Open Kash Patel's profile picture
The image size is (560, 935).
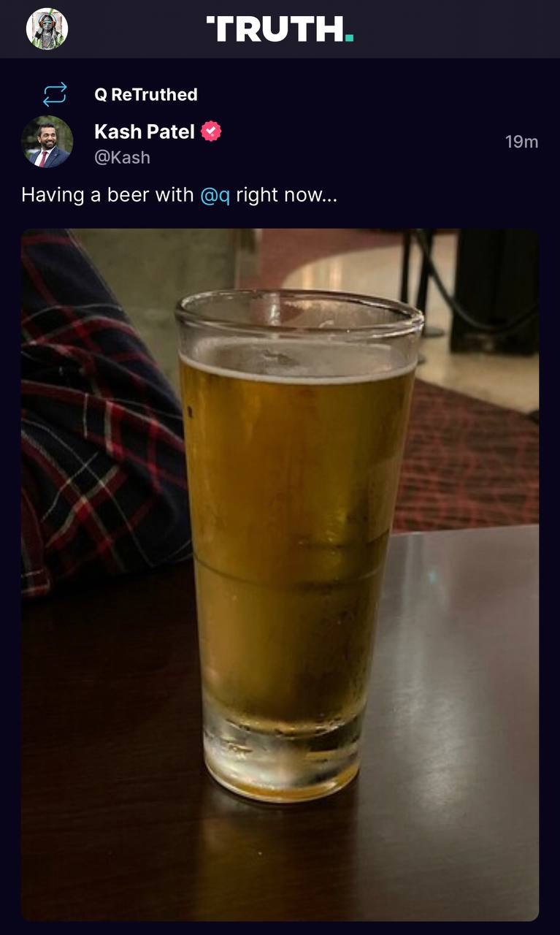pyautogui.click(x=47, y=142)
